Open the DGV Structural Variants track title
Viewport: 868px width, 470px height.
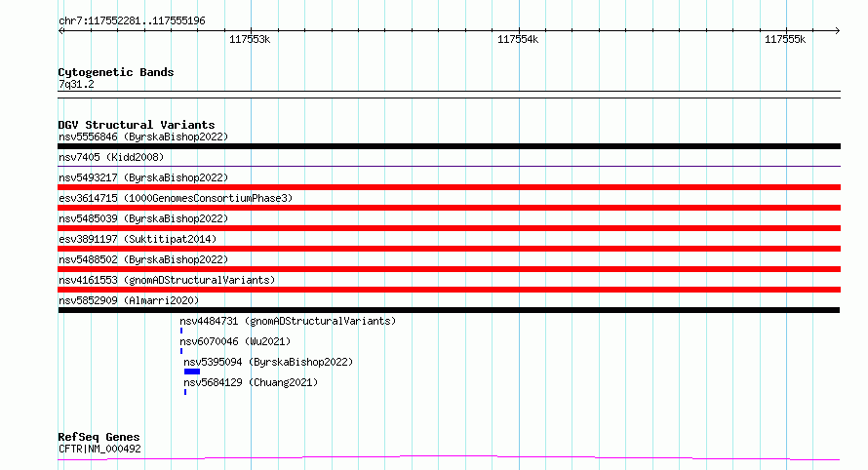pos(137,125)
